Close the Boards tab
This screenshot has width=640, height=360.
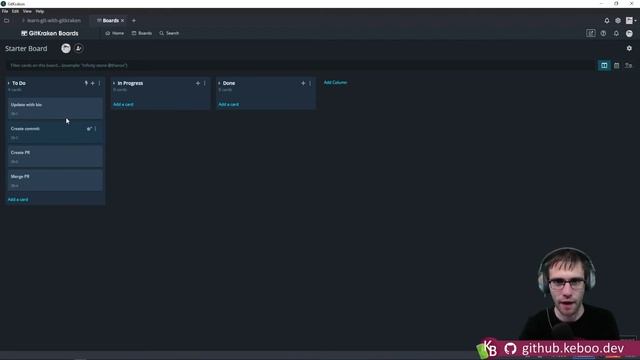pos(122,20)
